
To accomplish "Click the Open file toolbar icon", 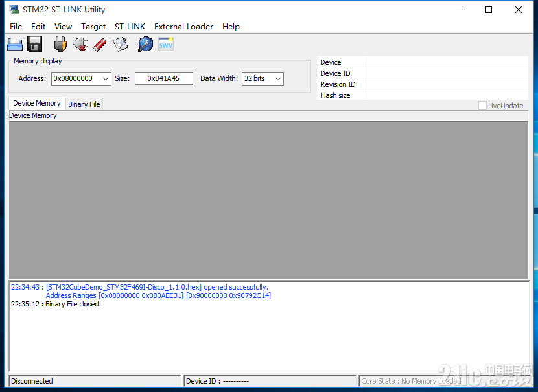I will pyautogui.click(x=15, y=45).
